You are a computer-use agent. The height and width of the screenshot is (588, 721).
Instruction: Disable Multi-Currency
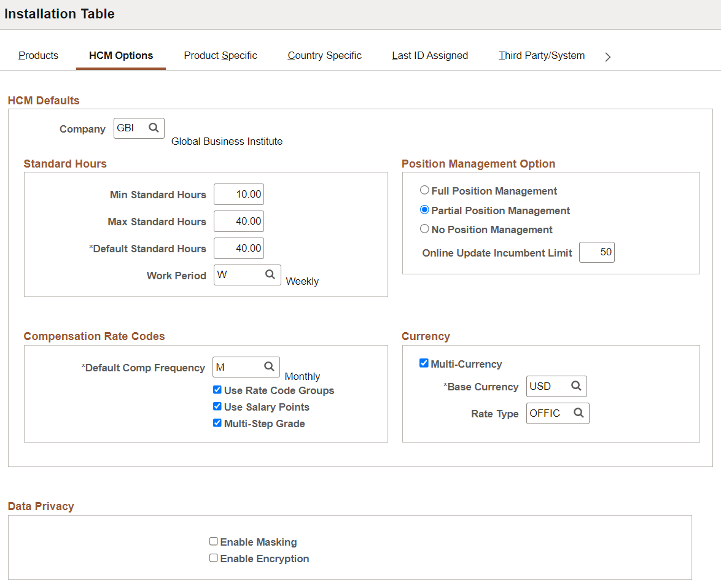tap(424, 363)
